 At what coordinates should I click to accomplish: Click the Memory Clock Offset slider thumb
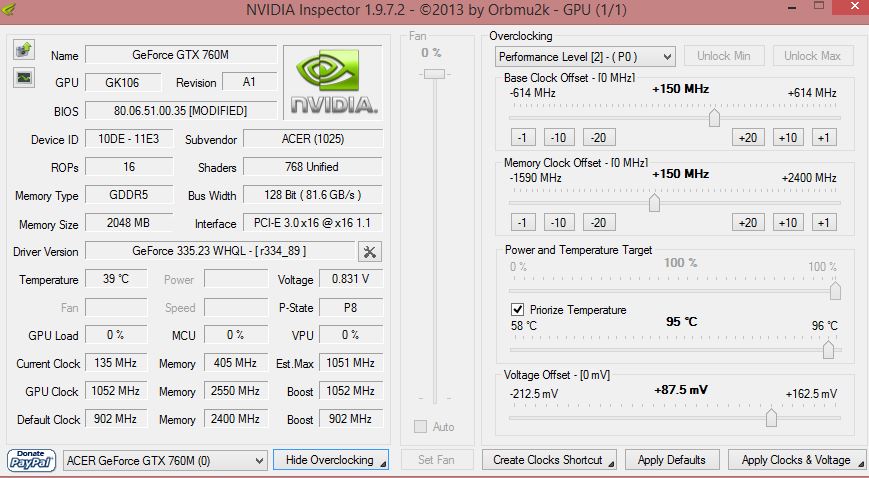[x=655, y=202]
